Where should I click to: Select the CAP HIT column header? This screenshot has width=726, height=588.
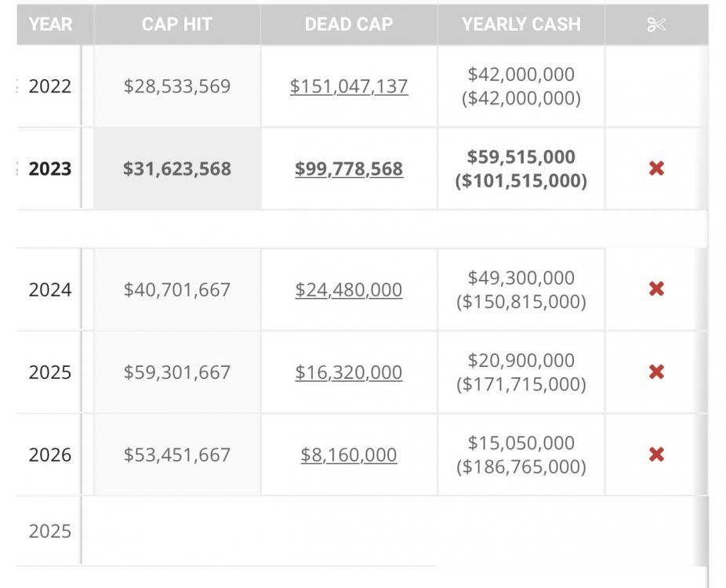[177, 24]
